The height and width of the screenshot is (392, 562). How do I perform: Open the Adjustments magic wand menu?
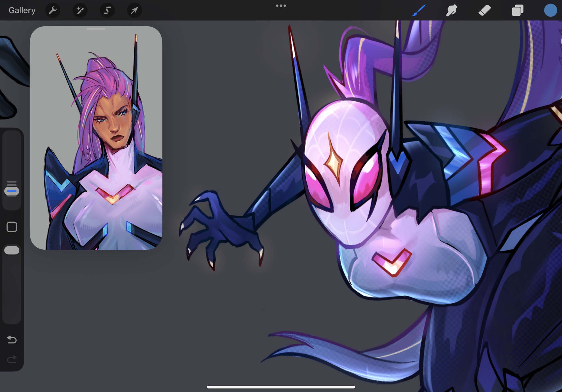tap(80, 10)
